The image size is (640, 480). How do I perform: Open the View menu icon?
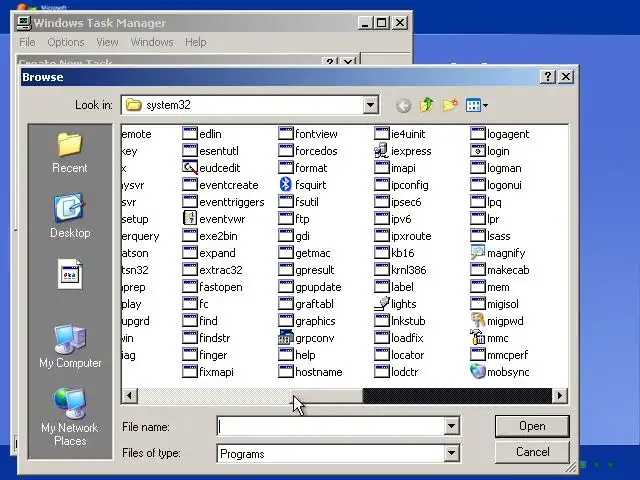pos(476,105)
